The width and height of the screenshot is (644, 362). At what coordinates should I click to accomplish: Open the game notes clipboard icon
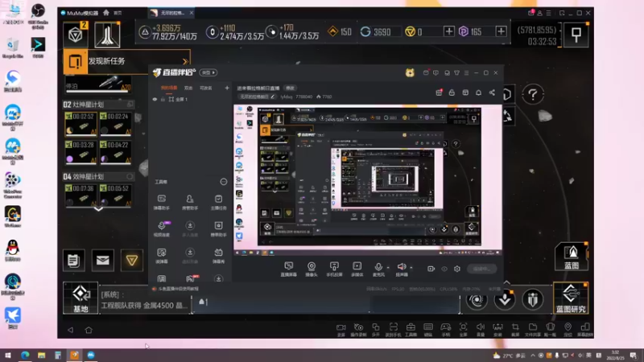(74, 260)
